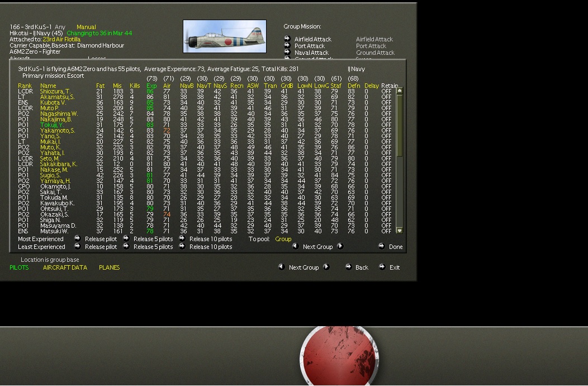Toggle Retain OFF for Tokuji, Y.
588x386 pixels.
pyautogui.click(x=386, y=125)
